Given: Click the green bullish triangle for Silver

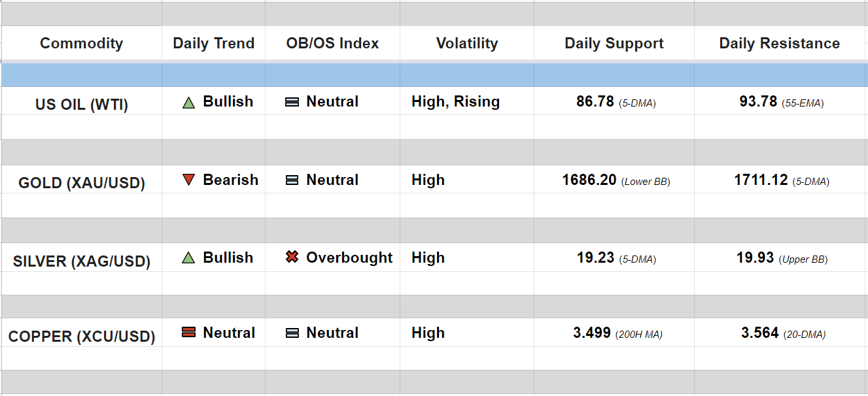Looking at the screenshot, I should [189, 258].
